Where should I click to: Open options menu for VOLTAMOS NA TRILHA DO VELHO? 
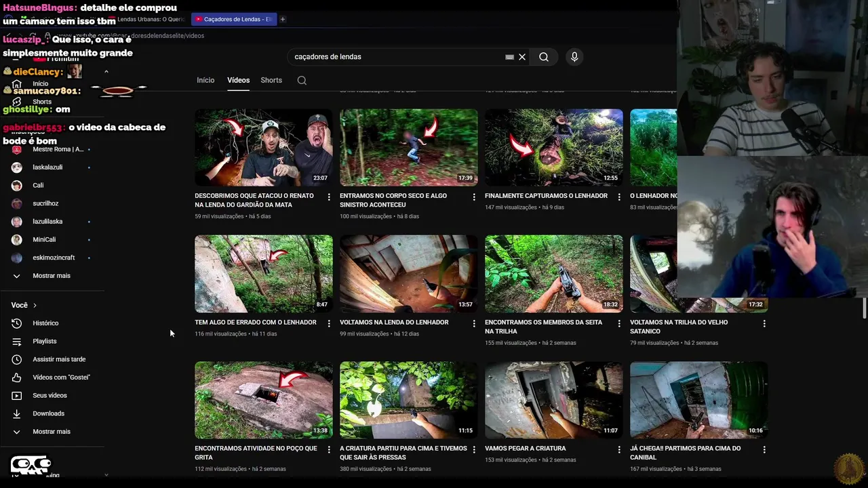click(x=764, y=323)
